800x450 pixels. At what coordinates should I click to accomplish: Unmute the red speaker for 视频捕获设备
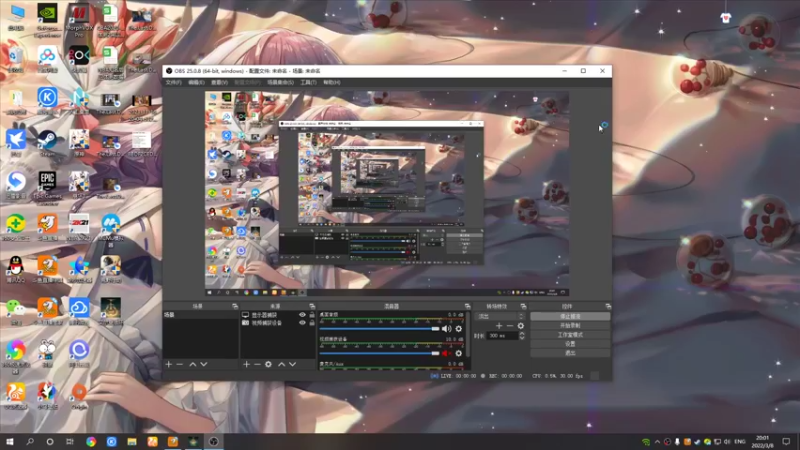(446, 353)
